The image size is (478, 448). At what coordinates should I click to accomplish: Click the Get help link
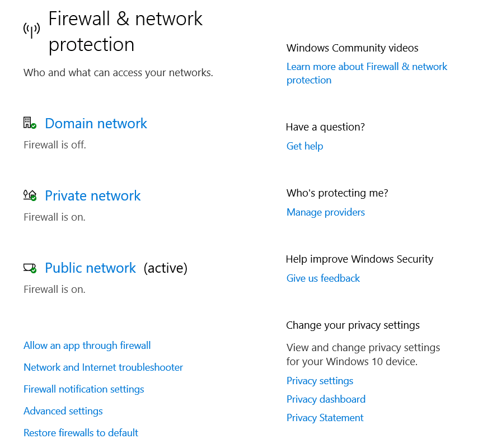point(304,146)
